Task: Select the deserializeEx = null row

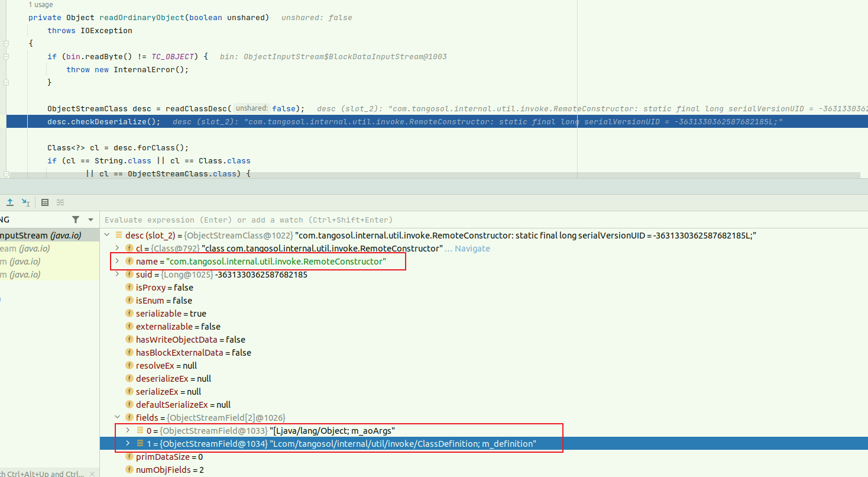Action: (x=484, y=379)
